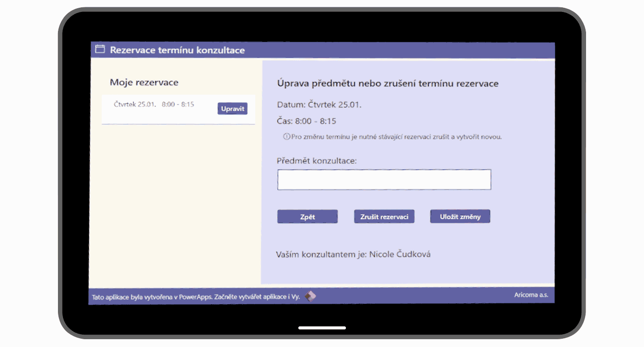Click the Moje rezervace heading
Screen dimensions: 644x347
pyautogui.click(x=144, y=83)
